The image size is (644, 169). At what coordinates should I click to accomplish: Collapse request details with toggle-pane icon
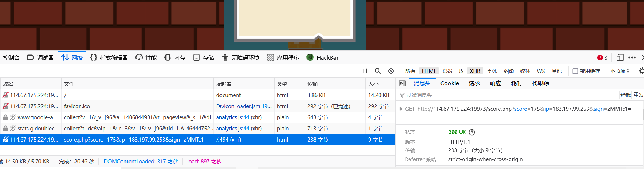[402, 83]
